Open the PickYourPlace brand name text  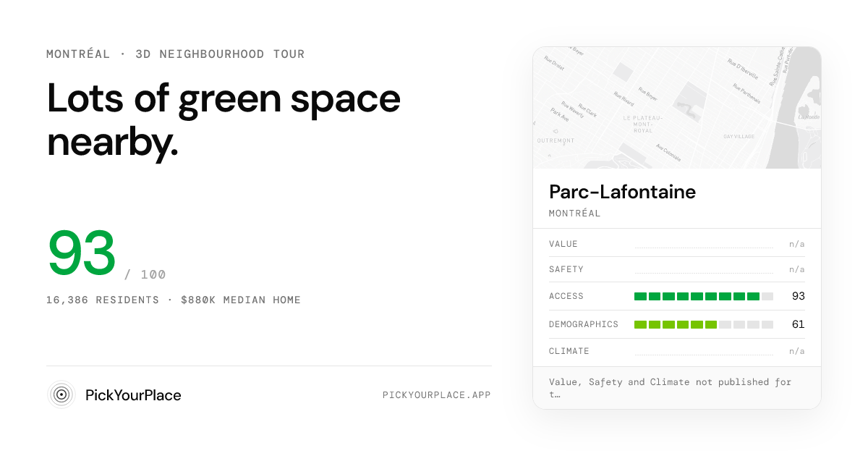point(133,395)
